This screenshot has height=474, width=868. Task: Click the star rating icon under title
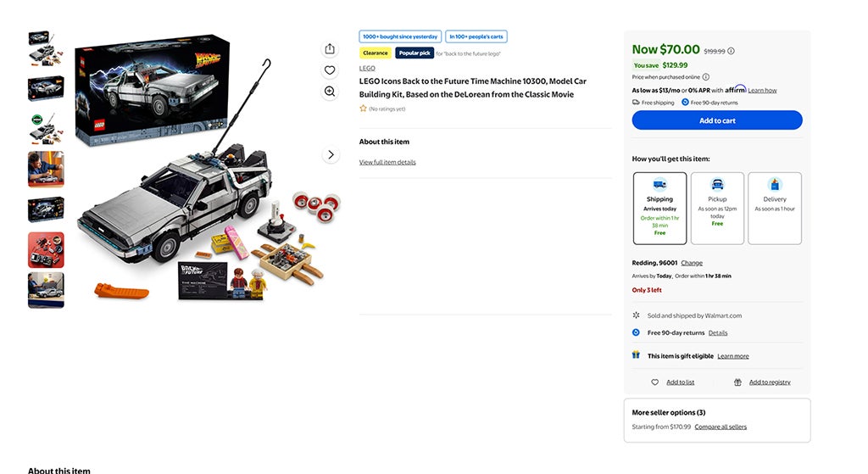(x=363, y=109)
